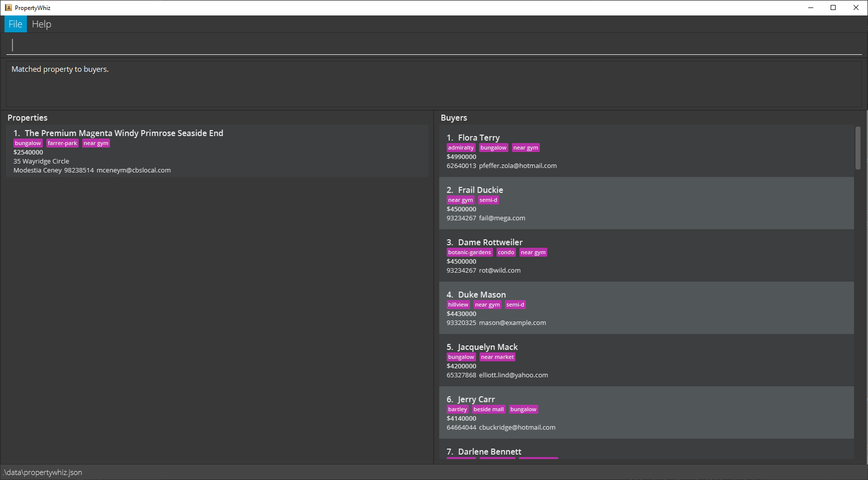Click email cbuckridge@hotmail.com
The image size is (868, 480).
517,428
